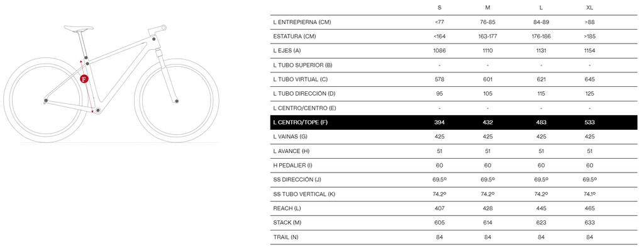Click the bike saddle in the diagram
Viewport: 644px width, 250px height.
(79, 28)
